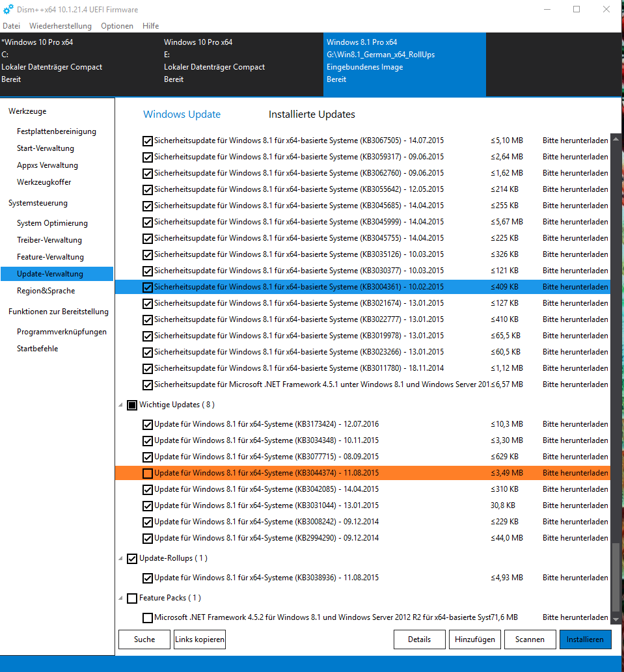Collapse the Update-Rollups group
Screen dimensions: 624x672
[x=120, y=558]
